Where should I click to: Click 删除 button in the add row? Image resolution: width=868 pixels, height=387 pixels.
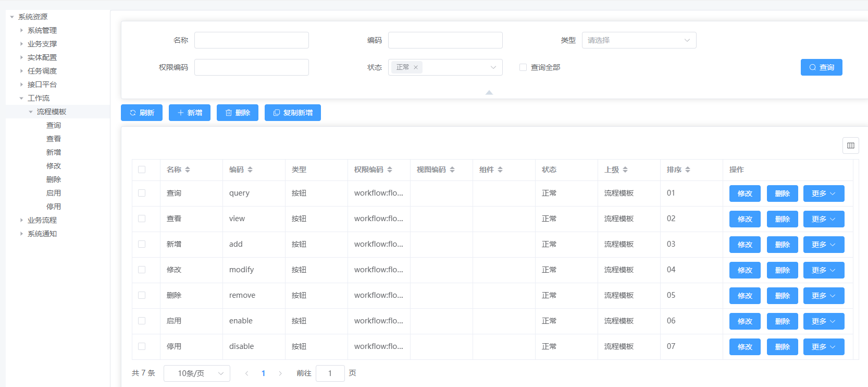pos(783,245)
